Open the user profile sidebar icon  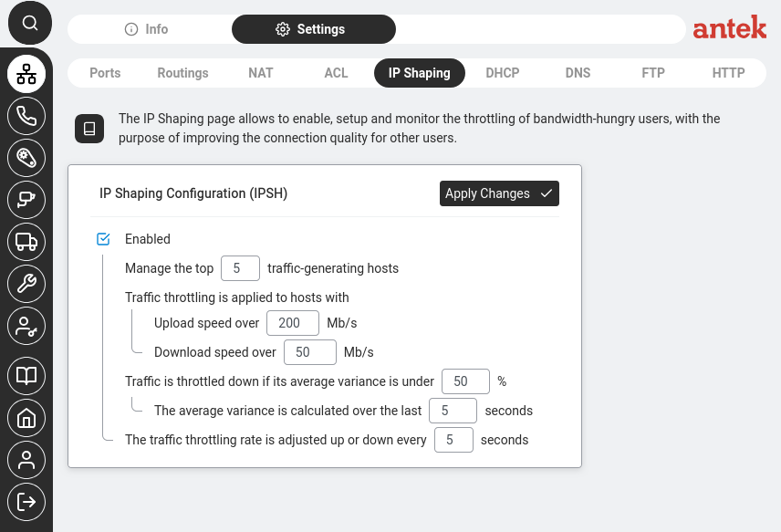[x=26, y=460]
